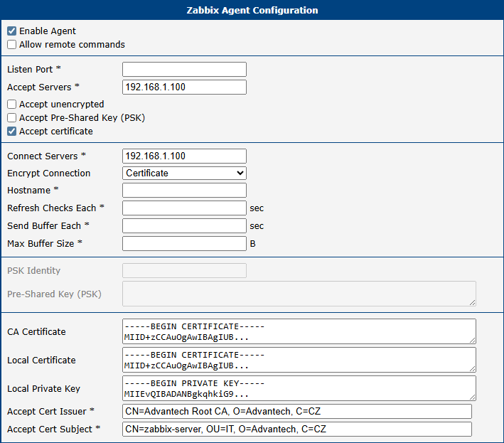Click the Hostname label
Viewport: 504px width, 443px height.
(33, 191)
